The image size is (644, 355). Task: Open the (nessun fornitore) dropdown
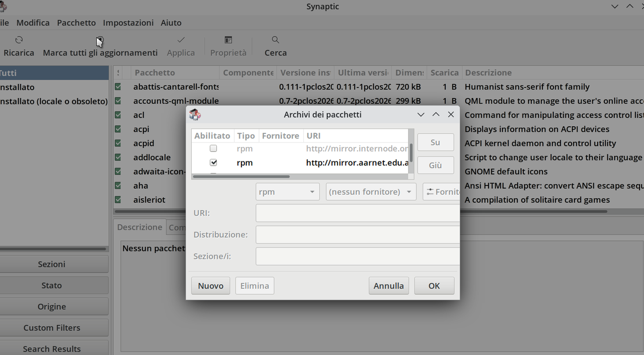pos(371,192)
